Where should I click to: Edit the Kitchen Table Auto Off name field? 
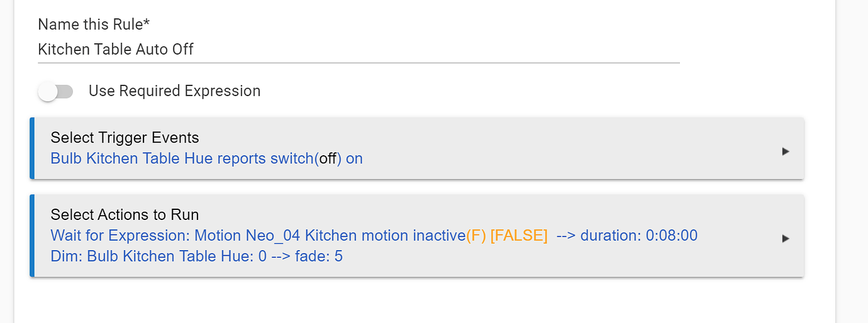tap(359, 49)
